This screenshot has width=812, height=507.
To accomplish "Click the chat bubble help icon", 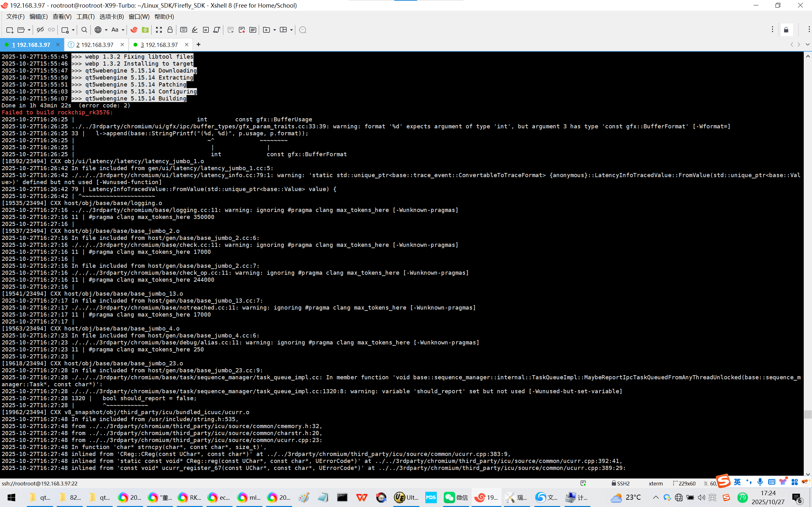I will click(x=302, y=30).
